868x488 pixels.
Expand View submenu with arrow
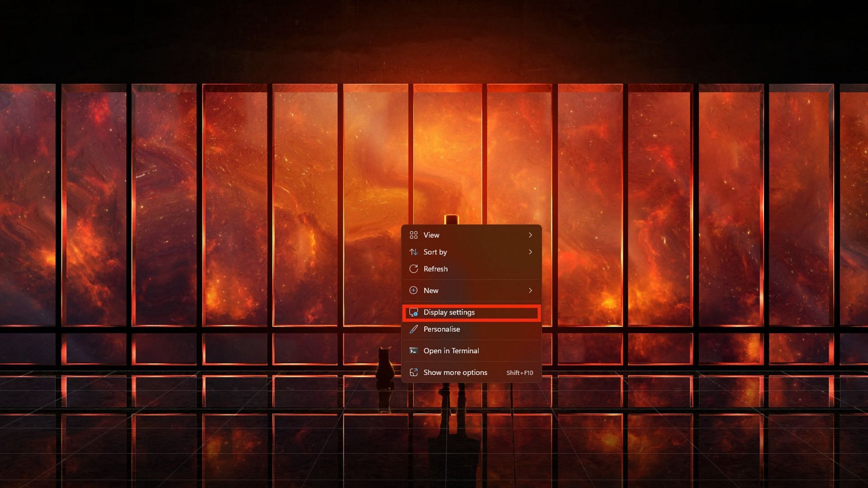[529, 235]
